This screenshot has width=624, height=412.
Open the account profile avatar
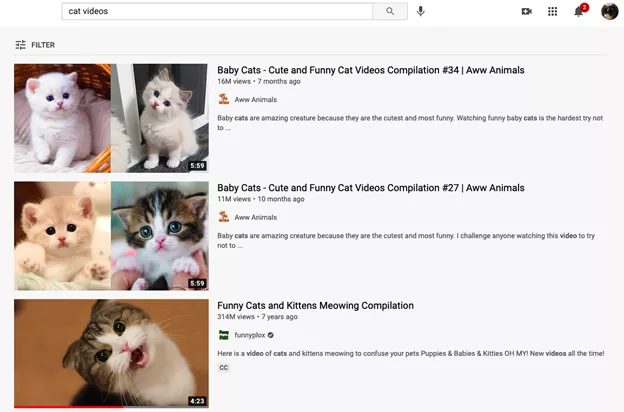pyautogui.click(x=609, y=11)
